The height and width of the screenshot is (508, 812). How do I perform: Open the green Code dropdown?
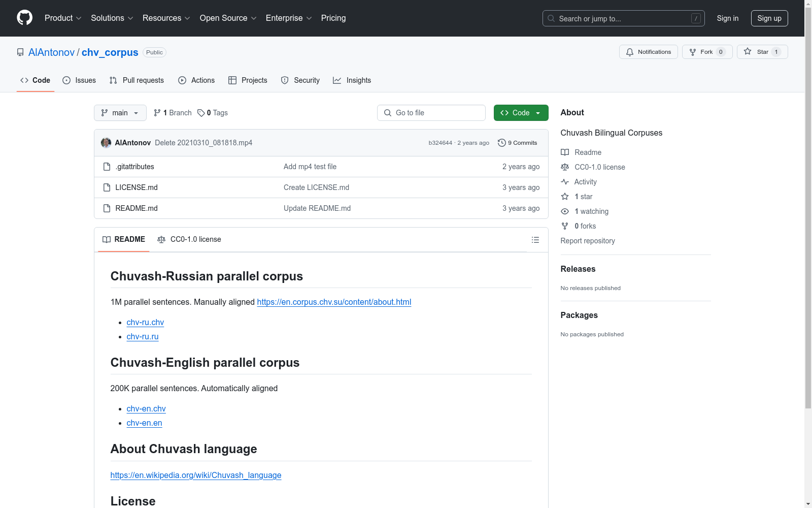[x=521, y=113]
